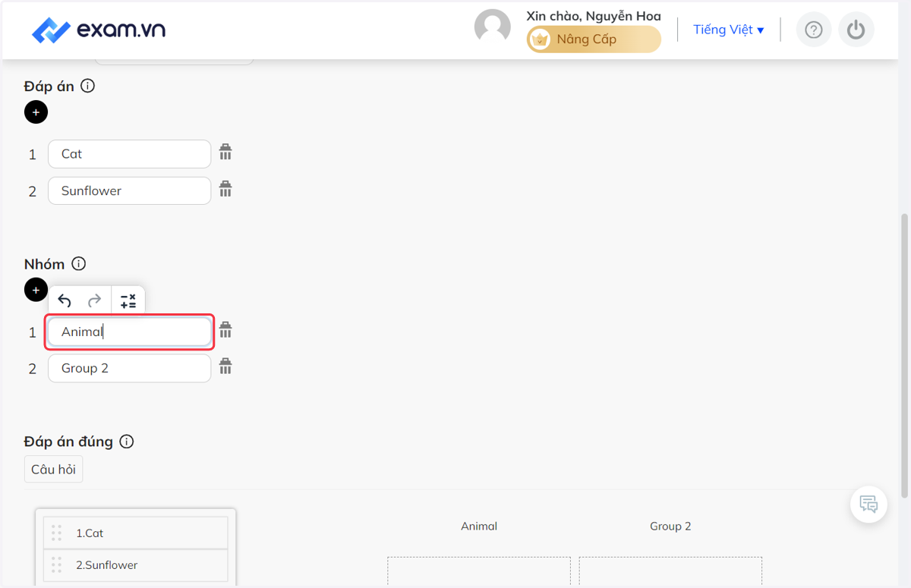This screenshot has width=911, height=588.
Task: Redo the last edit
Action: [95, 301]
